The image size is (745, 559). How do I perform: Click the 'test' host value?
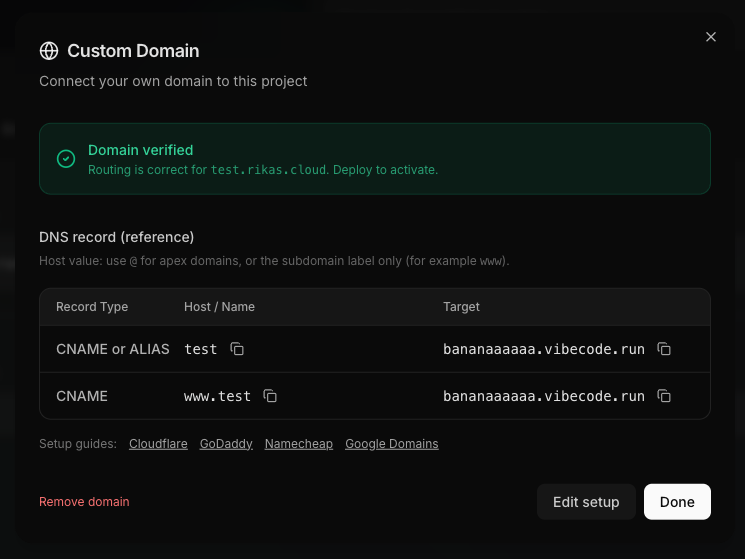point(201,349)
